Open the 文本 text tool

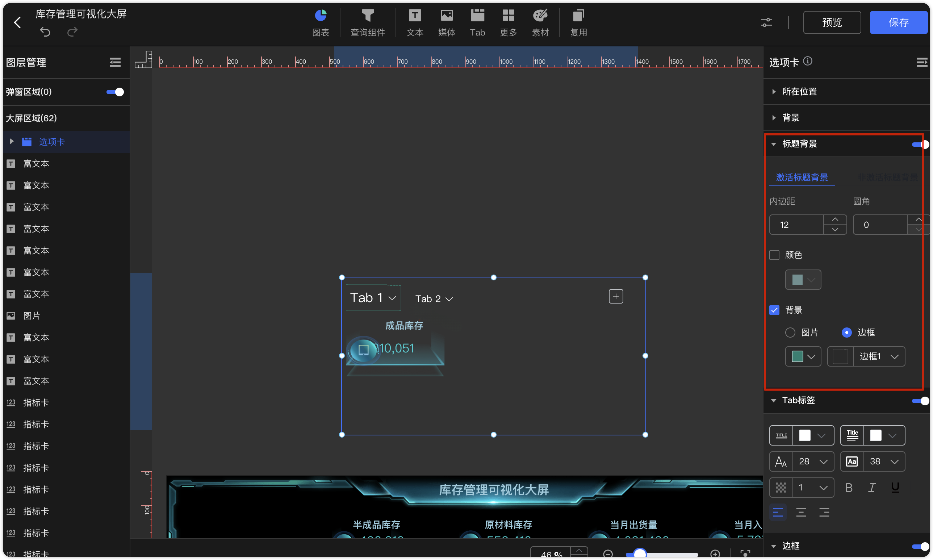(x=415, y=23)
